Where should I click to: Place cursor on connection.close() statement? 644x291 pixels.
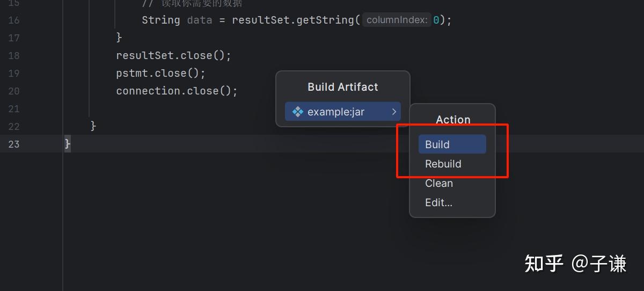176,91
